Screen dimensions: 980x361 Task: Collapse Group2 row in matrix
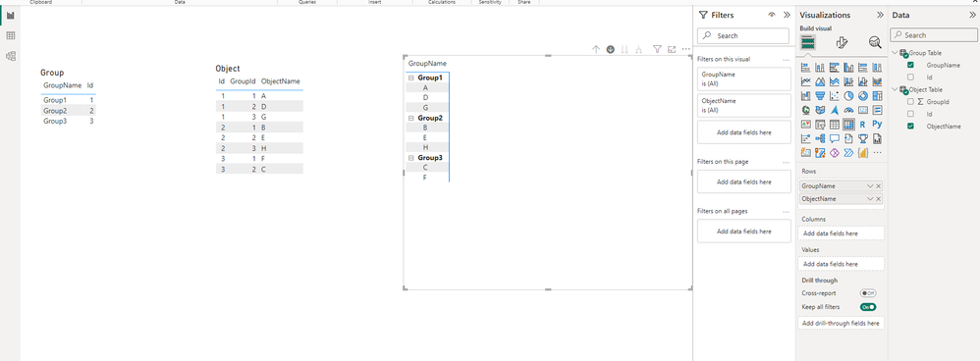click(410, 118)
